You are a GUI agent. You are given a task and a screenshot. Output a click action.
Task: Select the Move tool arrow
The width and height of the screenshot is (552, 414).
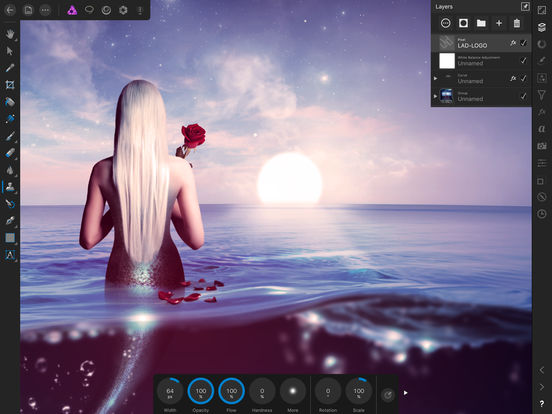(10, 51)
